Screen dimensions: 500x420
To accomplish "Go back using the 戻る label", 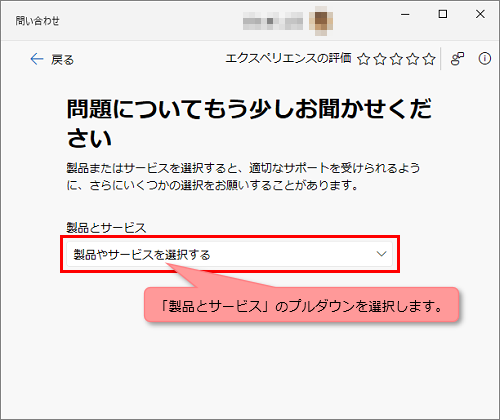I will point(62,60).
